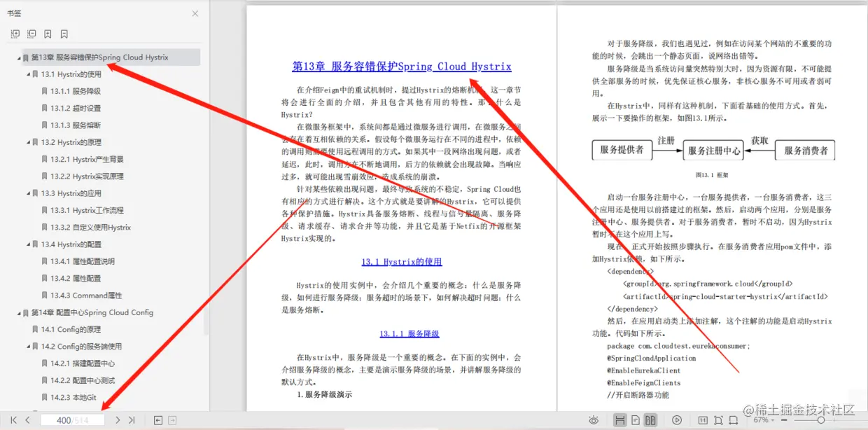
Task: Collapse 第13章 服务容错保护 bookmark node
Action: click(x=20, y=57)
